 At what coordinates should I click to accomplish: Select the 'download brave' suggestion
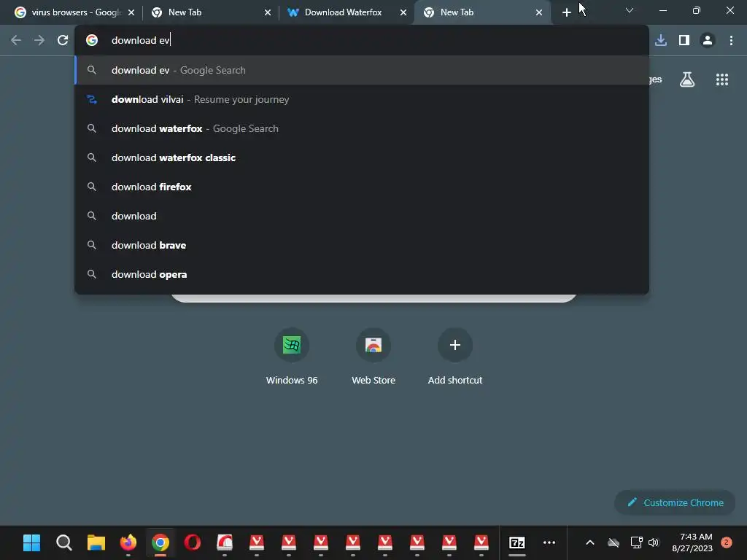[362, 245]
